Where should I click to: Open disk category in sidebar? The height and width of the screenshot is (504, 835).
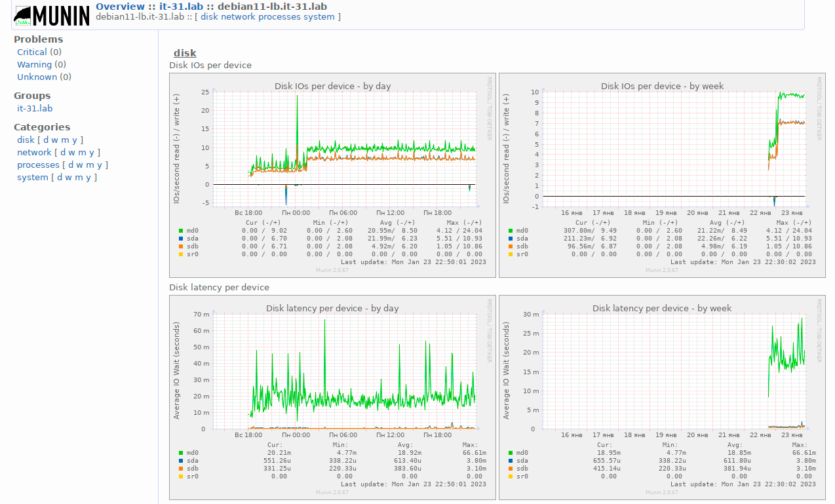[26, 140]
